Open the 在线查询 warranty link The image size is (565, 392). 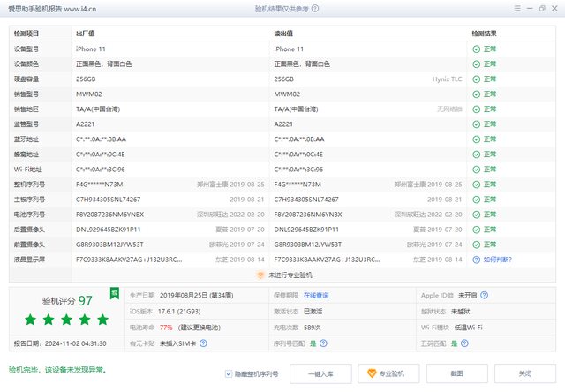(x=315, y=294)
